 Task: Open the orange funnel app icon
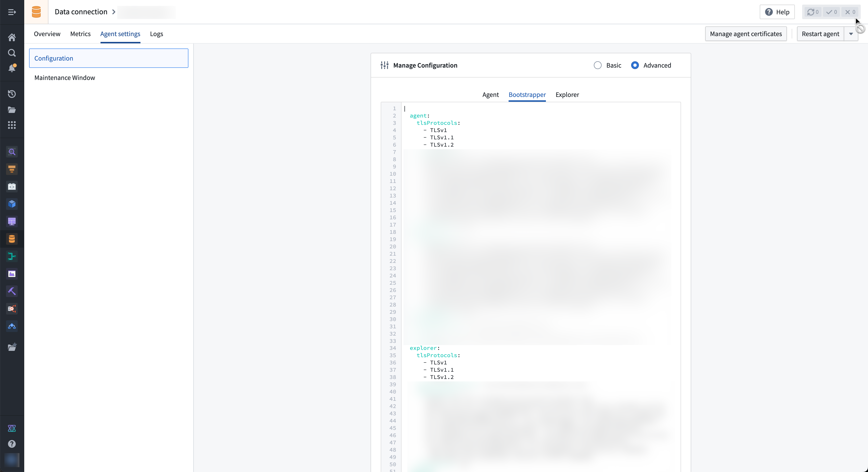click(x=12, y=169)
